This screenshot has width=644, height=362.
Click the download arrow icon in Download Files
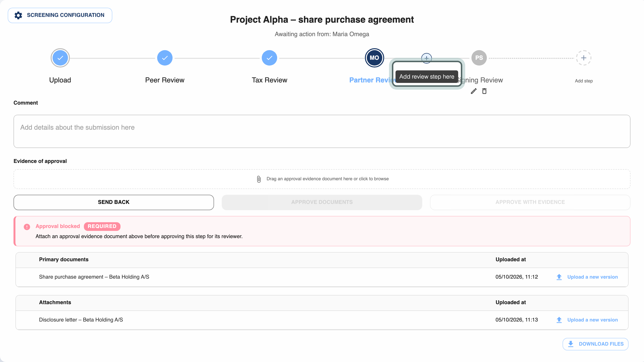point(570,344)
